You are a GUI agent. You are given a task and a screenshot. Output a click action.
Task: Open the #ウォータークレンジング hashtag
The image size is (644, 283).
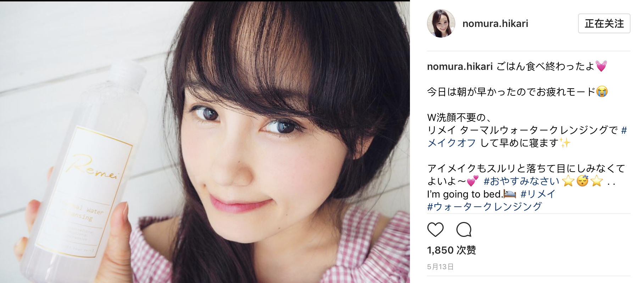point(484,206)
